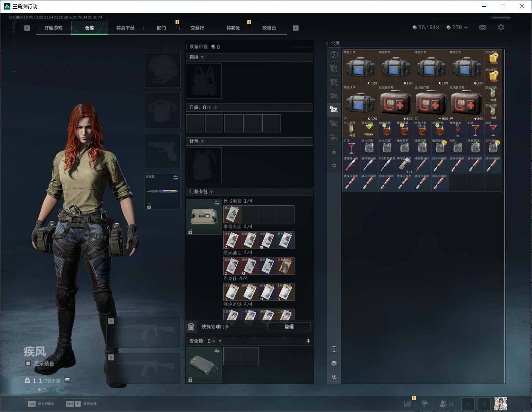Open the mail envelope icon
The image size is (532, 412).
point(483,27)
